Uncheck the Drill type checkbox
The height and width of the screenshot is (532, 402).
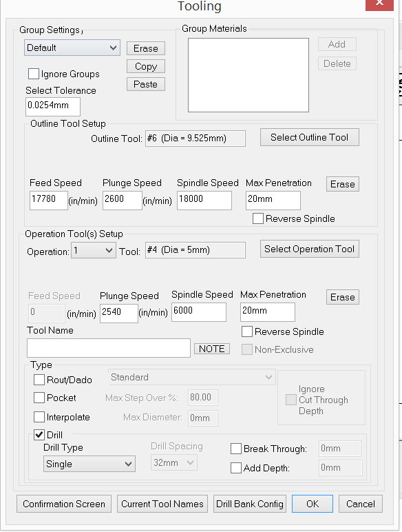[39, 435]
